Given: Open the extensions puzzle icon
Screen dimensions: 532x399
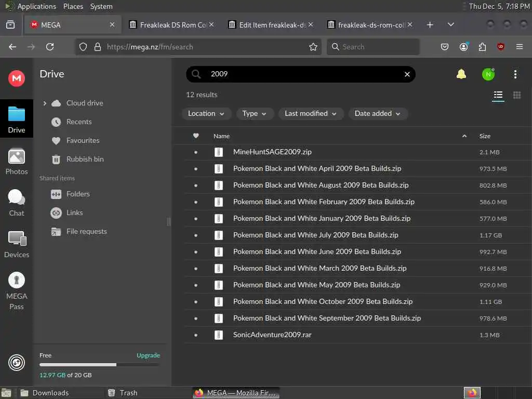Looking at the screenshot, I should pyautogui.click(x=482, y=47).
